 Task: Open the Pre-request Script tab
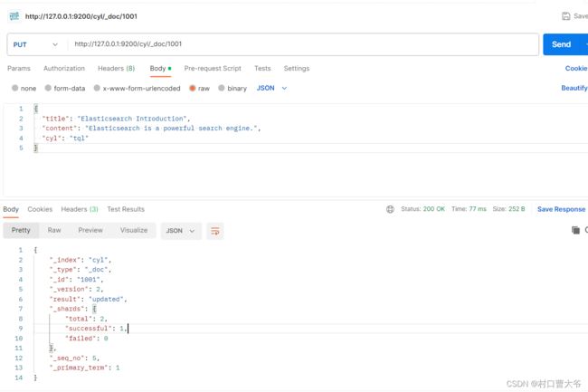(x=213, y=68)
